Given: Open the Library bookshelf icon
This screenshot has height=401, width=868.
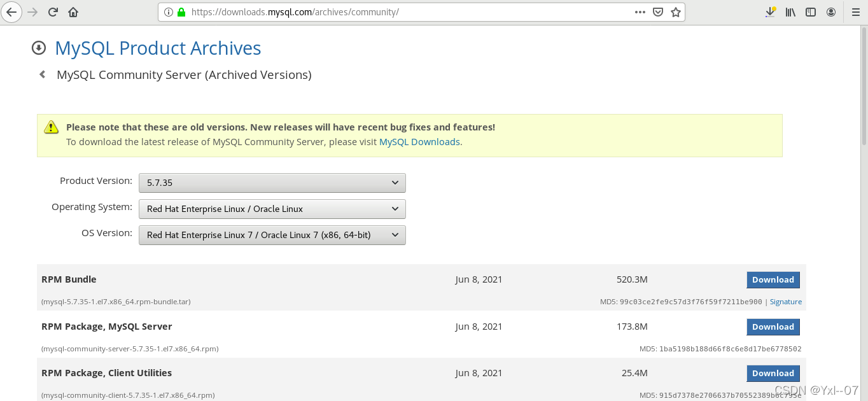Looking at the screenshot, I should tap(791, 12).
